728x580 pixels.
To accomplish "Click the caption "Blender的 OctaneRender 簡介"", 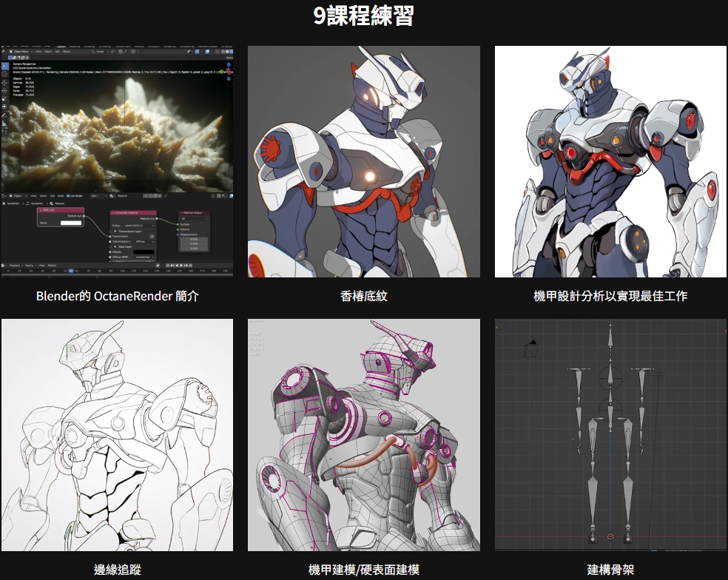I will (118, 296).
